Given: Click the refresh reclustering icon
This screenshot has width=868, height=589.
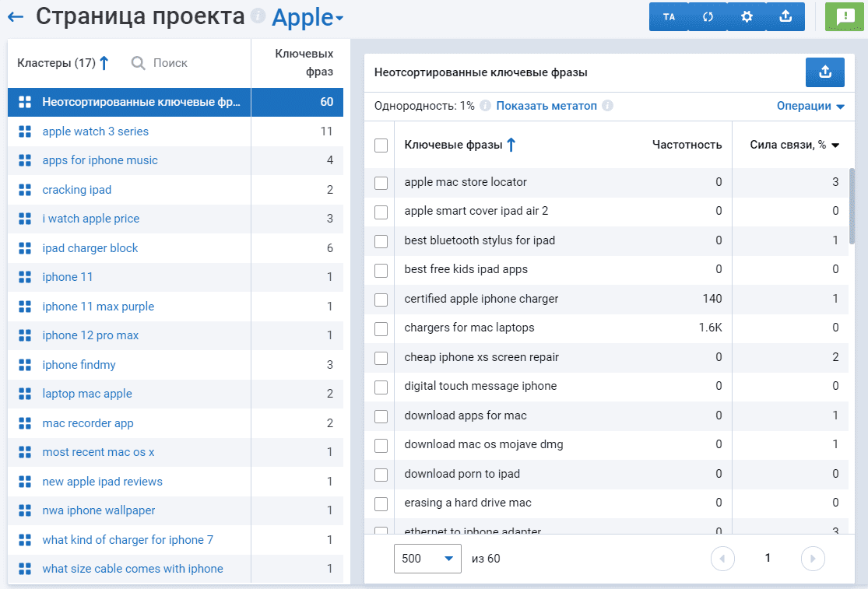Looking at the screenshot, I should coord(708,16).
